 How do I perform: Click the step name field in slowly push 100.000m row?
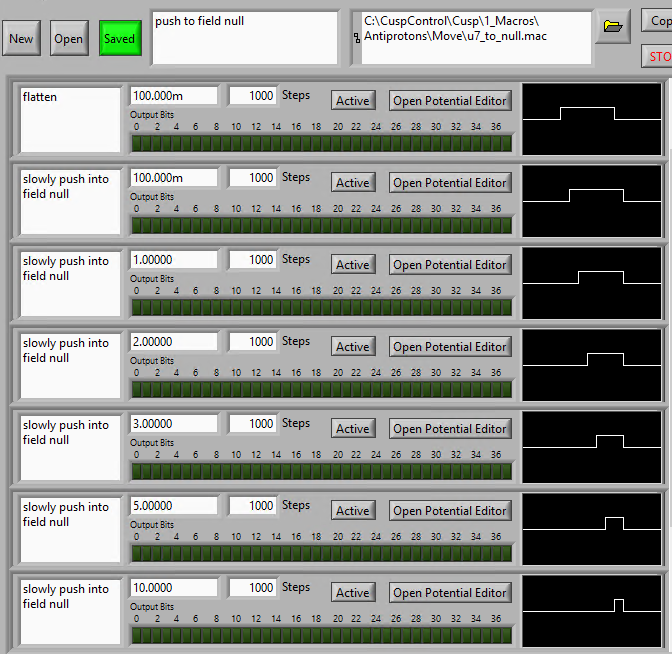tap(70, 202)
